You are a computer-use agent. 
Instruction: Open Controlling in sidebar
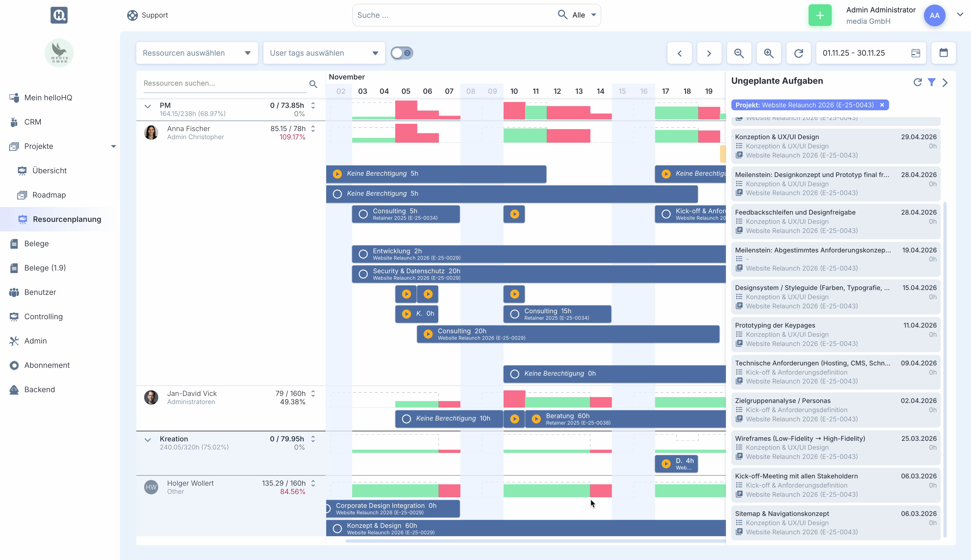[43, 316]
